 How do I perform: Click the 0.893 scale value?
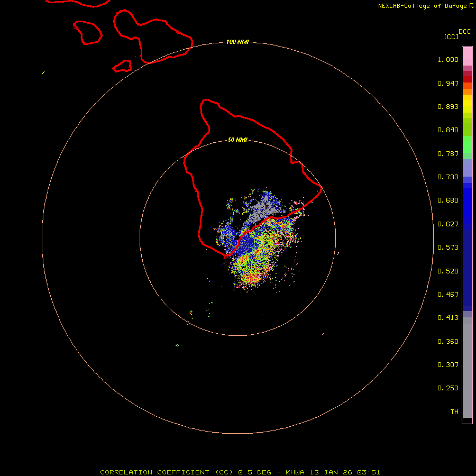(x=448, y=106)
